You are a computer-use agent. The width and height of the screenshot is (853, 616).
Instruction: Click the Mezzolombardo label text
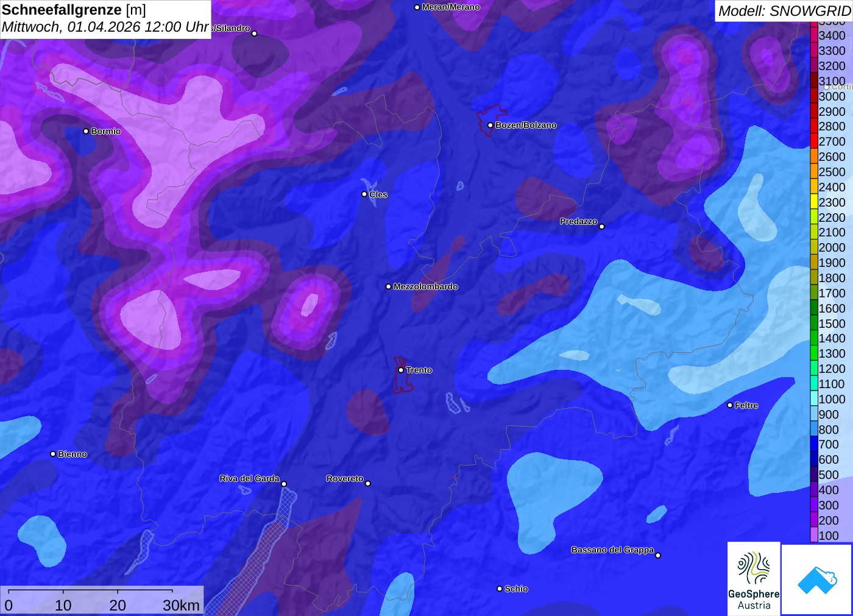tap(425, 286)
